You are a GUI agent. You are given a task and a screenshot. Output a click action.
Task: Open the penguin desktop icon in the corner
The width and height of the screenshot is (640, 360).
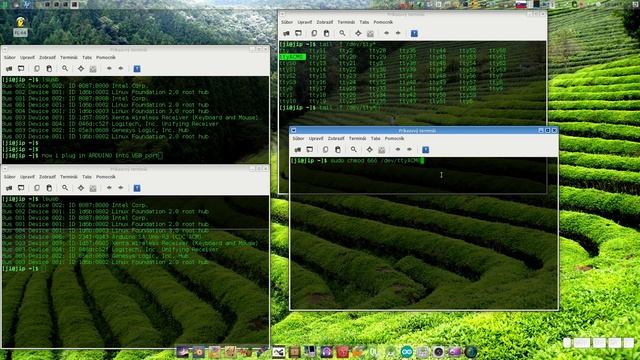point(20,26)
